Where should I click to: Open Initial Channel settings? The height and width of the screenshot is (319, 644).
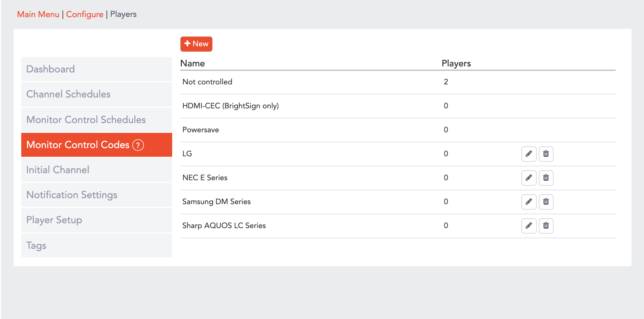97,170
